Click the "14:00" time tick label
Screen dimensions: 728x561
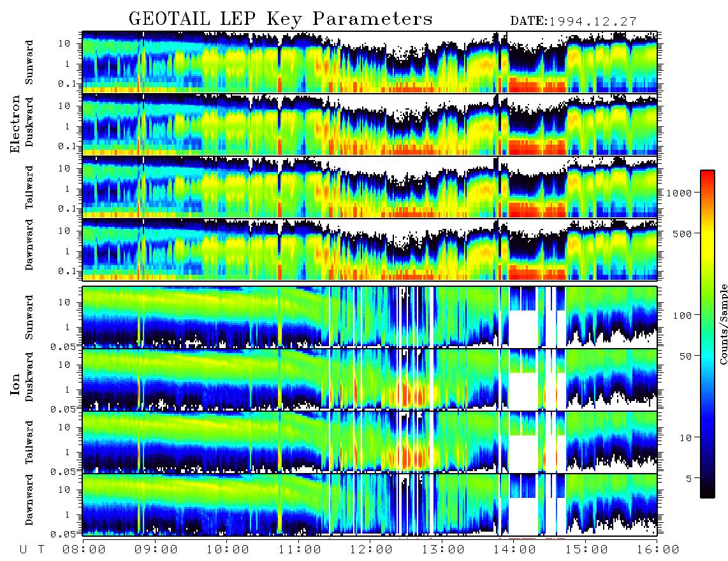514,550
